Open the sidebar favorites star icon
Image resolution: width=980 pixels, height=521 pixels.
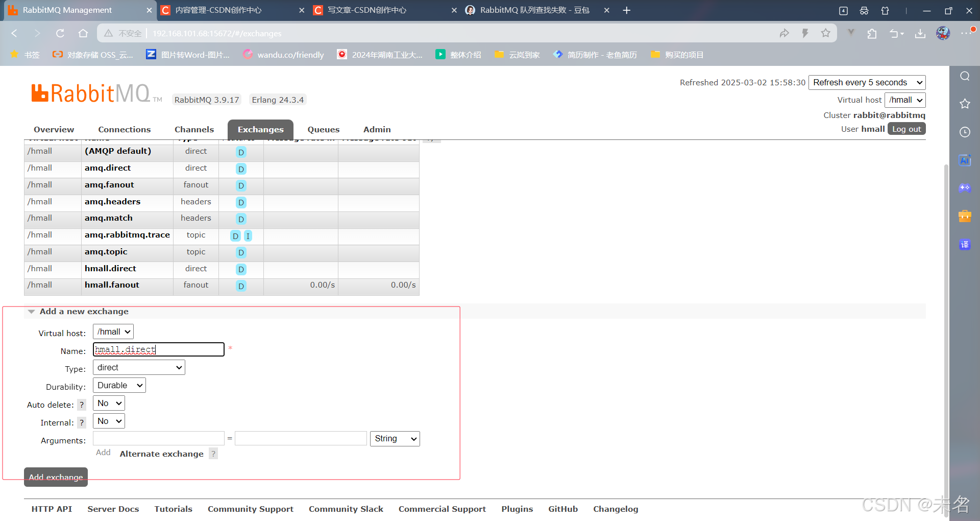click(965, 104)
